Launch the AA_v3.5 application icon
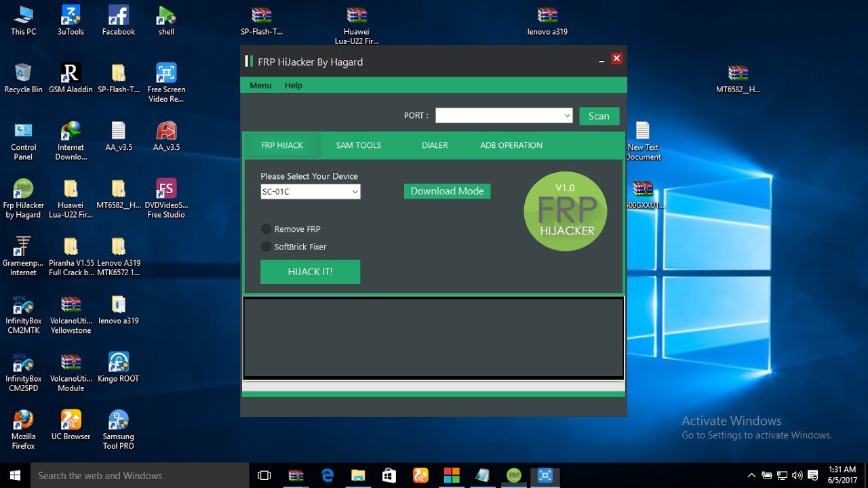 tap(166, 136)
